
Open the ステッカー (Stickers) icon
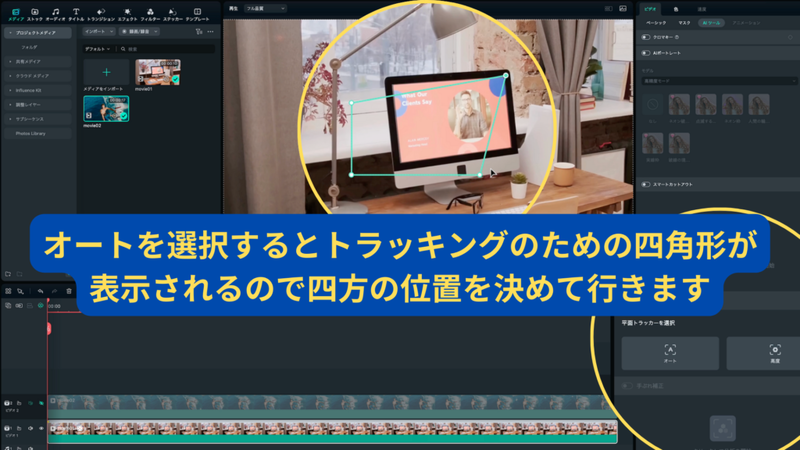[172, 14]
